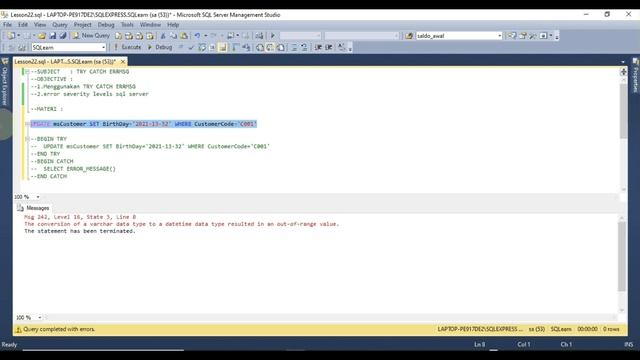640x360 pixels.
Task: Open the Edit menu
Action: 23,25
